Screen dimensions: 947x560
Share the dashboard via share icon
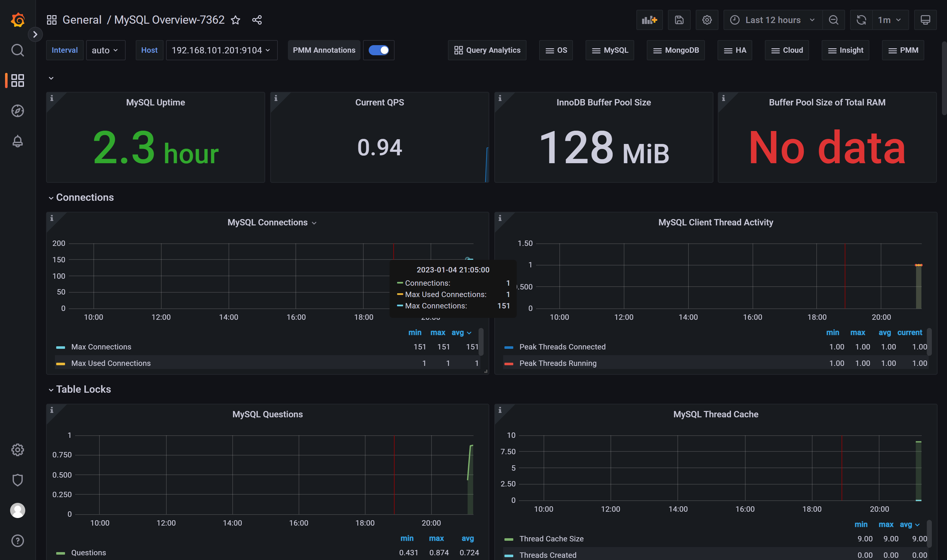pyautogui.click(x=257, y=20)
